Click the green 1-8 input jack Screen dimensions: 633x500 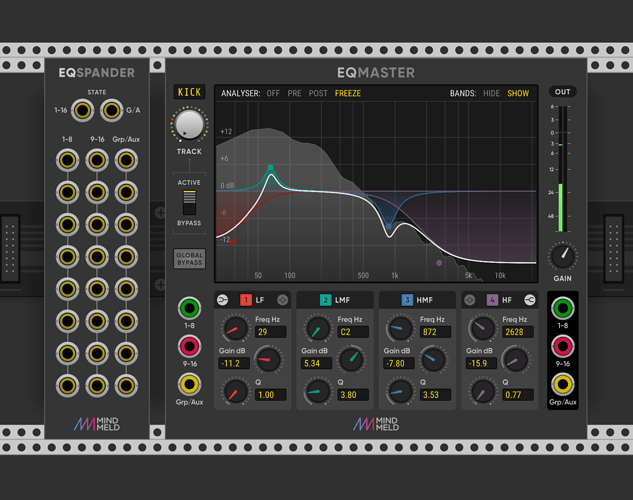(x=189, y=308)
